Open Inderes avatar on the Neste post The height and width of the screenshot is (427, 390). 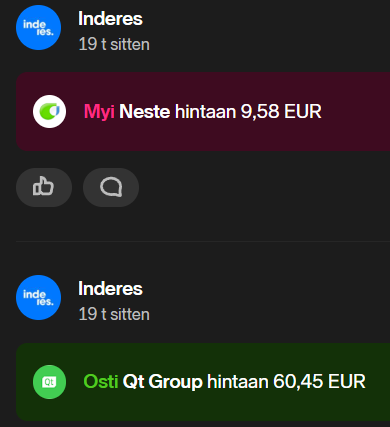click(38, 27)
